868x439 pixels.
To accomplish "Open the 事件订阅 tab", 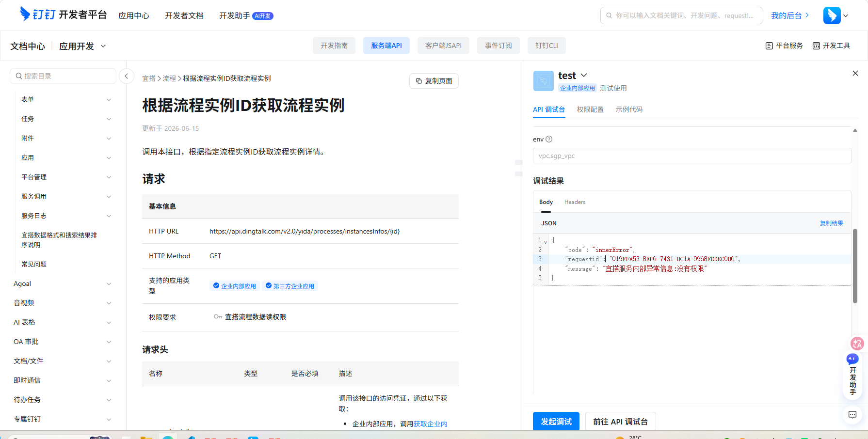I will pos(498,46).
